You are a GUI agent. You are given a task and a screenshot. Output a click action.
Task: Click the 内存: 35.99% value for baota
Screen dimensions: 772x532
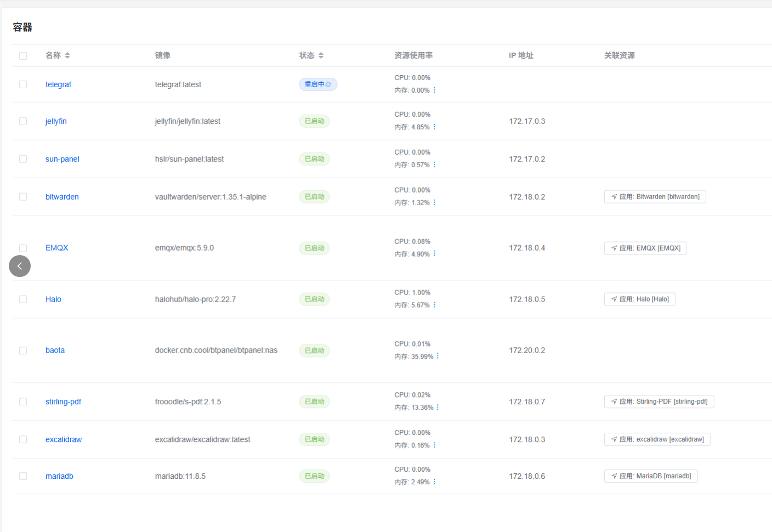click(x=414, y=356)
